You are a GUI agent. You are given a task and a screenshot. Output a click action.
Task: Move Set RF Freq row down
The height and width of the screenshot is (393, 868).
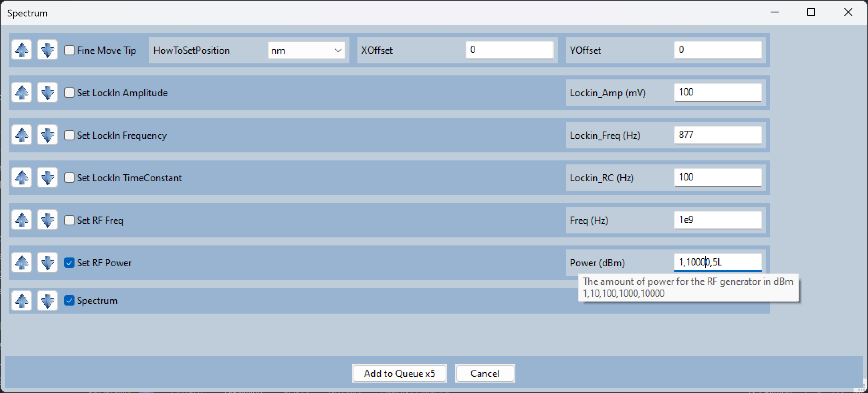[x=47, y=220]
